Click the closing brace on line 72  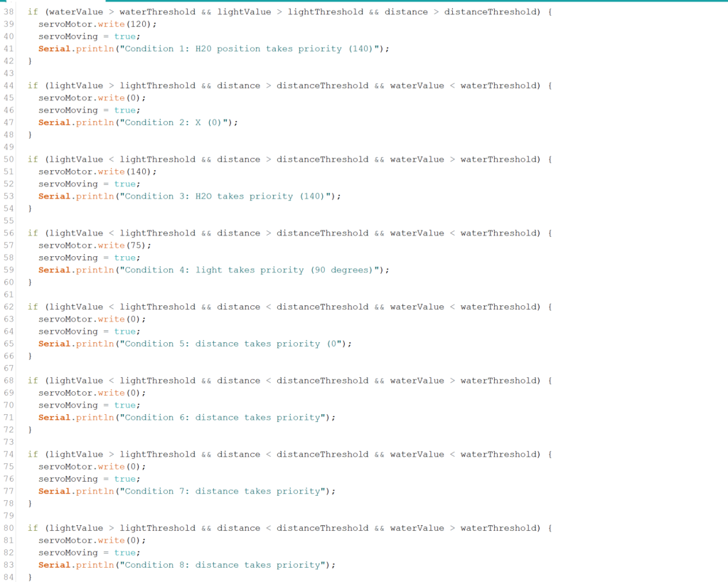click(30, 430)
